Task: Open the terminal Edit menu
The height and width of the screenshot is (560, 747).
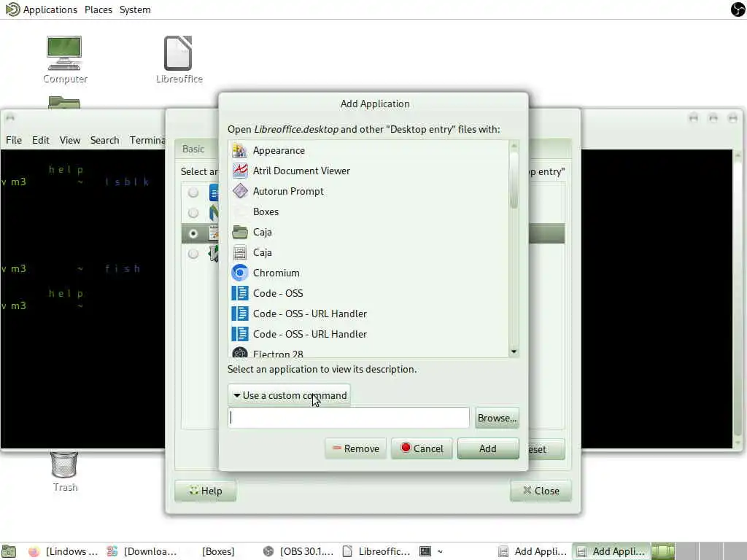Action: pyautogui.click(x=41, y=140)
